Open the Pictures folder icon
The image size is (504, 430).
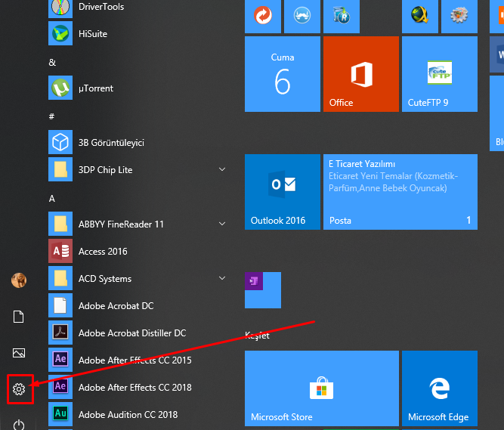click(x=19, y=353)
